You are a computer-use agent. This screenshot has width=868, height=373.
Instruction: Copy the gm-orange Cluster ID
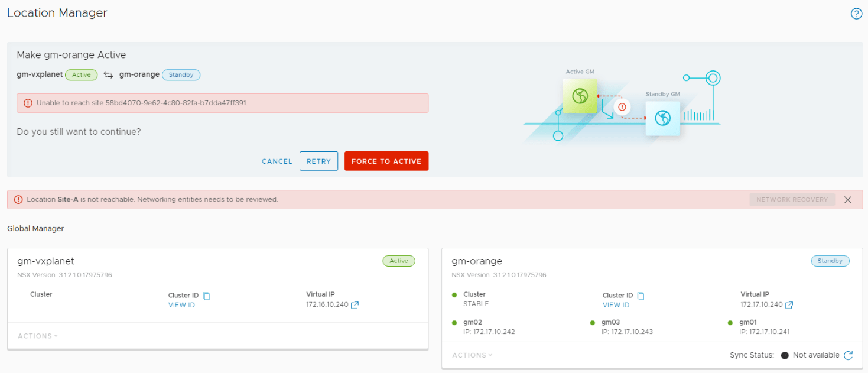641,296
